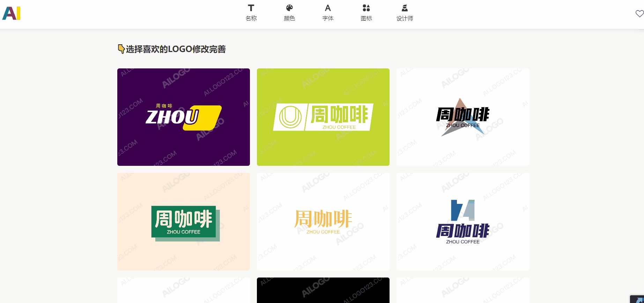Viewport: 644px width, 303px height.
Task: Click the heart favorites icon
Action: [x=639, y=14]
